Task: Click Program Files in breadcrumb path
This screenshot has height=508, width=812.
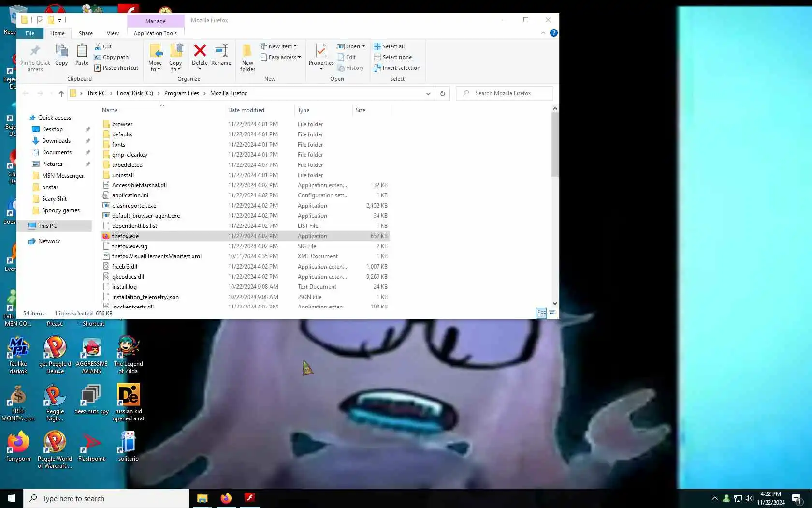Action: (181, 93)
